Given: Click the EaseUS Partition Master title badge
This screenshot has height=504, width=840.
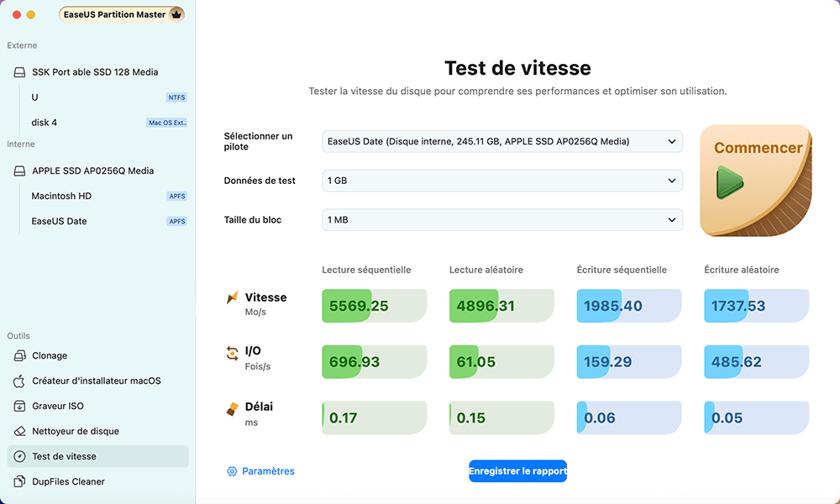Looking at the screenshot, I should (x=122, y=14).
